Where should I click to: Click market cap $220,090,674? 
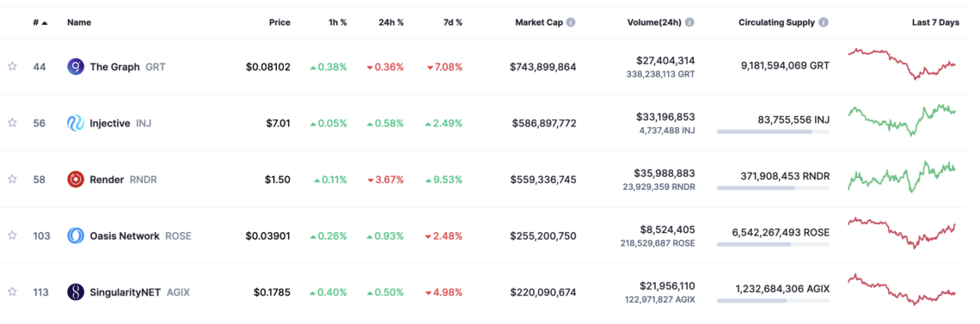pos(543,291)
